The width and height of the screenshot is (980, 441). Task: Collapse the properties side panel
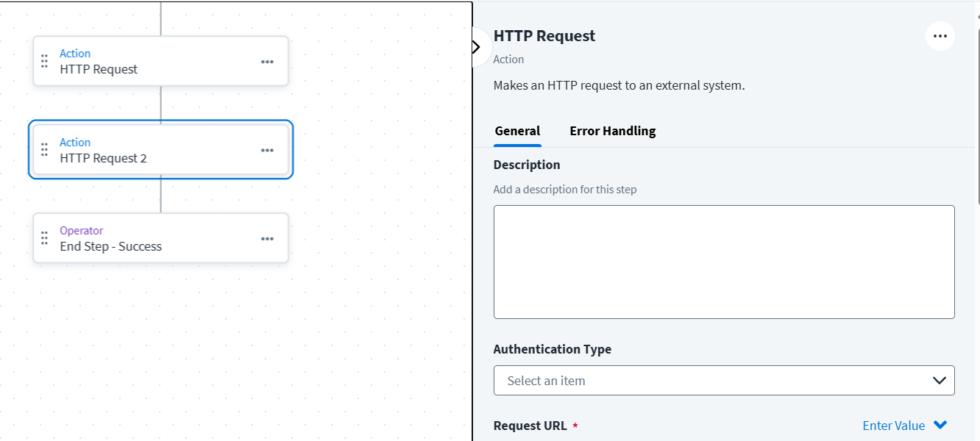(476, 47)
